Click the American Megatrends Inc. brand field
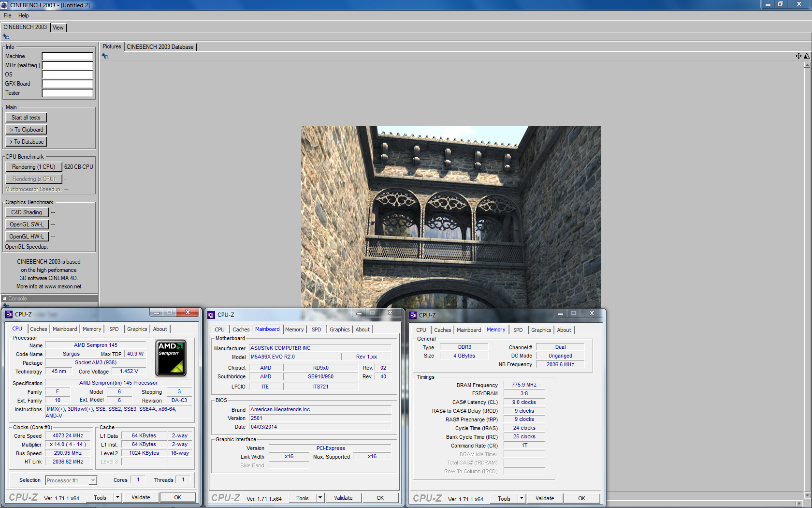This screenshot has height=508, width=812. [320, 410]
